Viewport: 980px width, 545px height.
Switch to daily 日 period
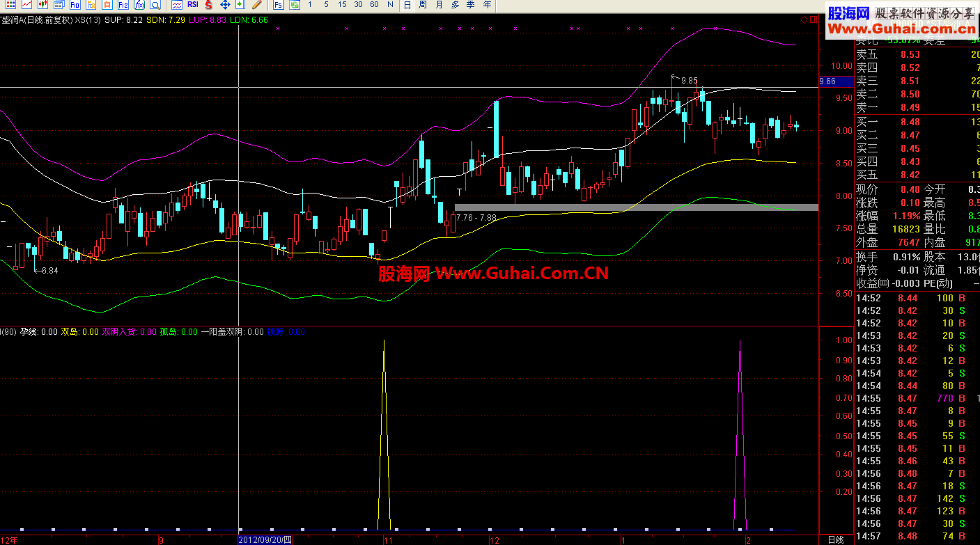click(407, 5)
